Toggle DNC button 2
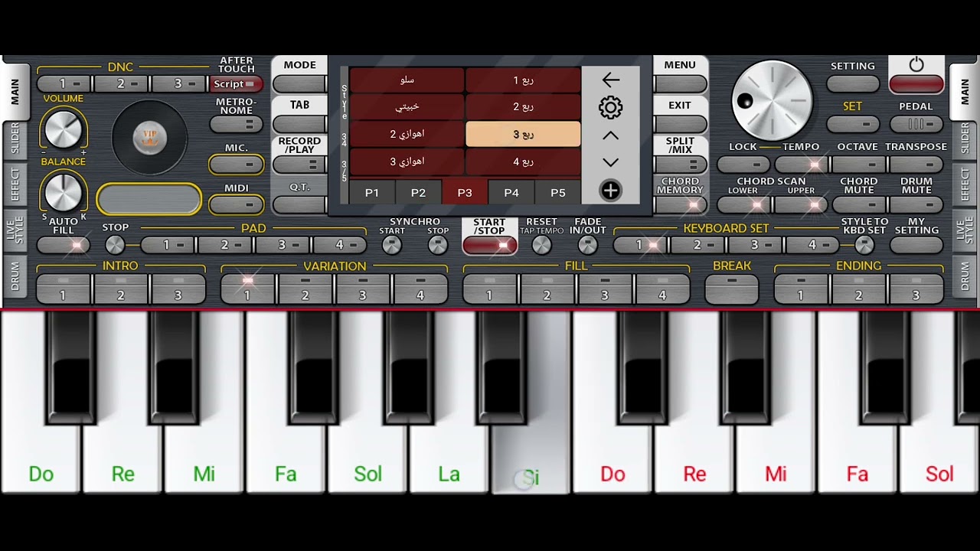The image size is (980, 551). [122, 83]
